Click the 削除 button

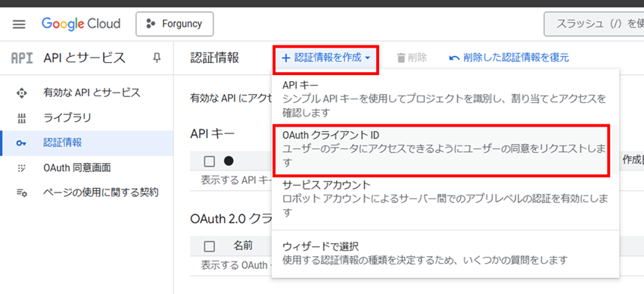412,58
